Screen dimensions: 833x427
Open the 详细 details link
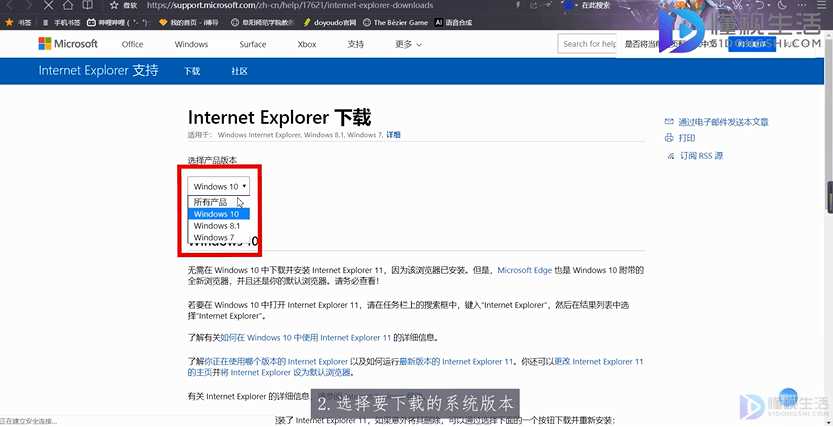tap(393, 135)
